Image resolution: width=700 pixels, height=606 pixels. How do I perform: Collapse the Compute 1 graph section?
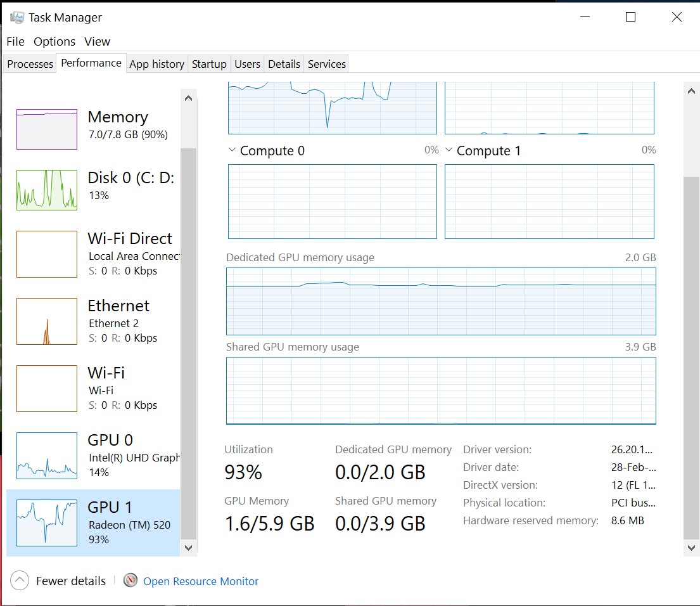point(449,150)
